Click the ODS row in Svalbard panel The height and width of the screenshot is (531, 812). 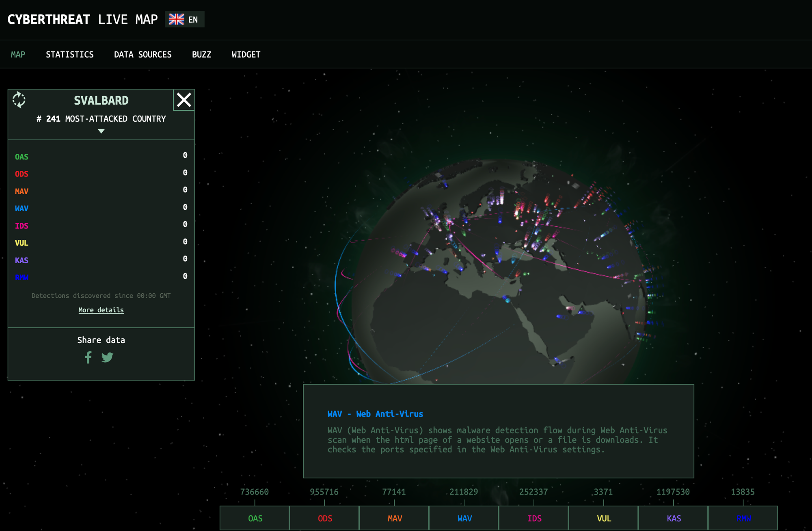(x=101, y=174)
